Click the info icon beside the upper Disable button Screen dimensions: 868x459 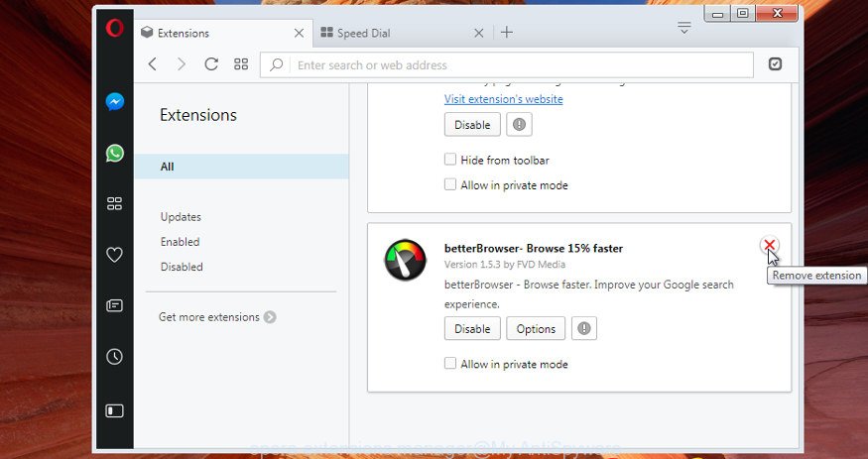pos(519,125)
